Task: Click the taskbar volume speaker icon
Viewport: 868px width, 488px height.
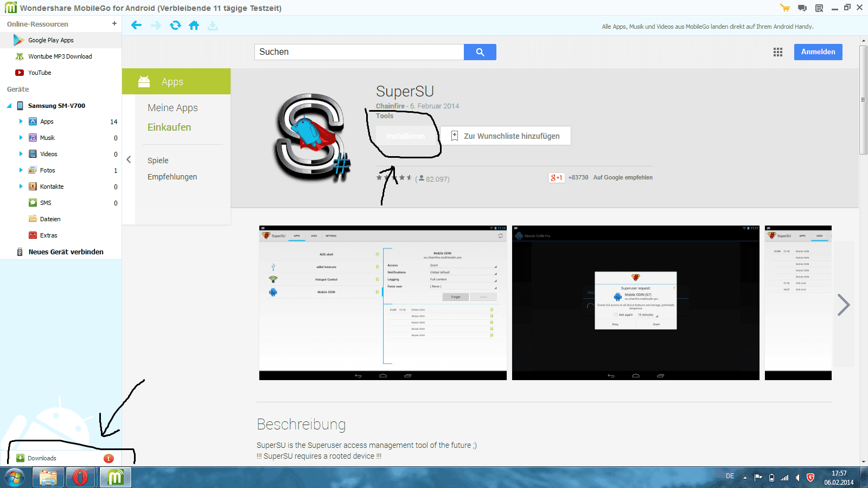Action: click(x=797, y=478)
